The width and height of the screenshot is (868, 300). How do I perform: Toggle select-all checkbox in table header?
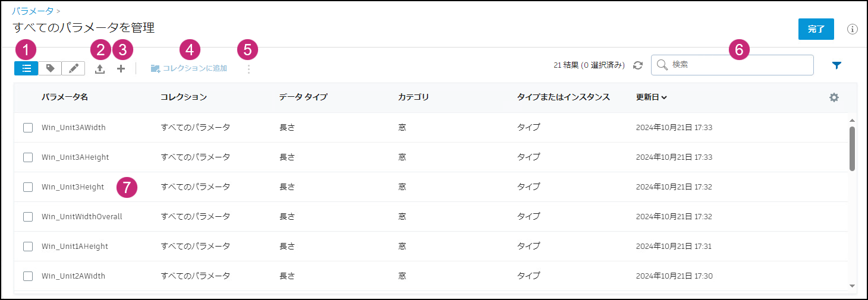(28, 97)
